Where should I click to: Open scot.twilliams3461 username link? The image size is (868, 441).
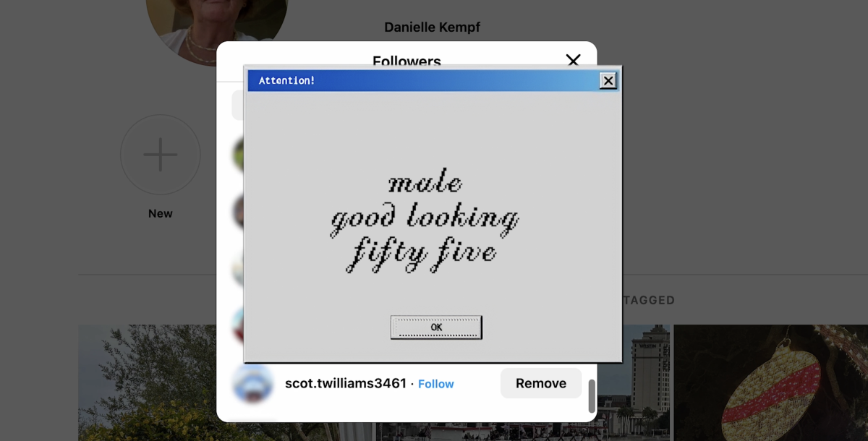[345, 383]
